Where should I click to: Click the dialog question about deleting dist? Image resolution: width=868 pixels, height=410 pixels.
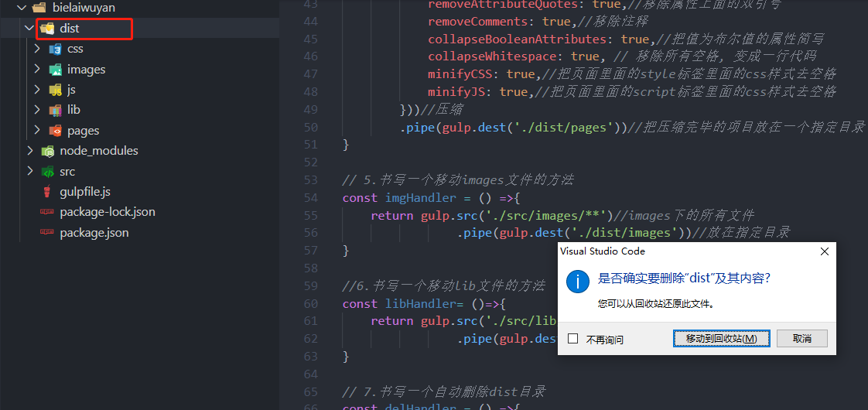pyautogui.click(x=685, y=279)
